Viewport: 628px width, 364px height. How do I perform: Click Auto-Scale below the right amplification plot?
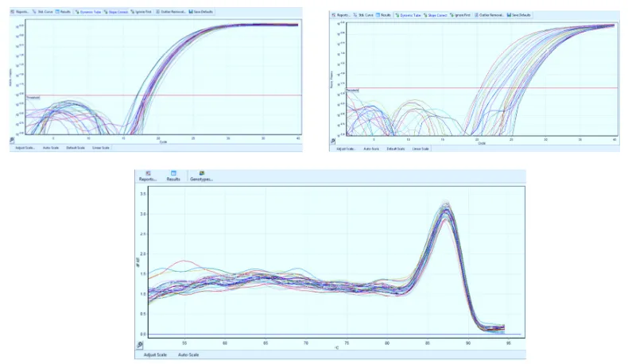click(x=371, y=149)
